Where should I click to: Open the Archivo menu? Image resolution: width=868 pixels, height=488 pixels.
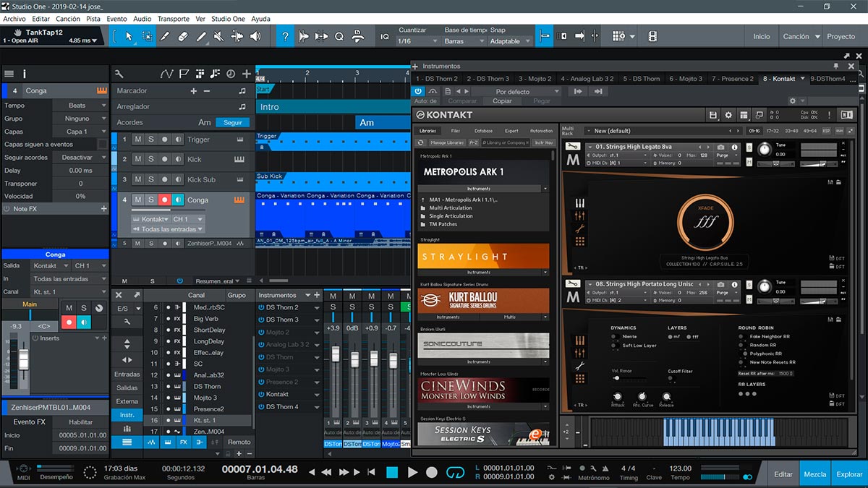(x=14, y=19)
